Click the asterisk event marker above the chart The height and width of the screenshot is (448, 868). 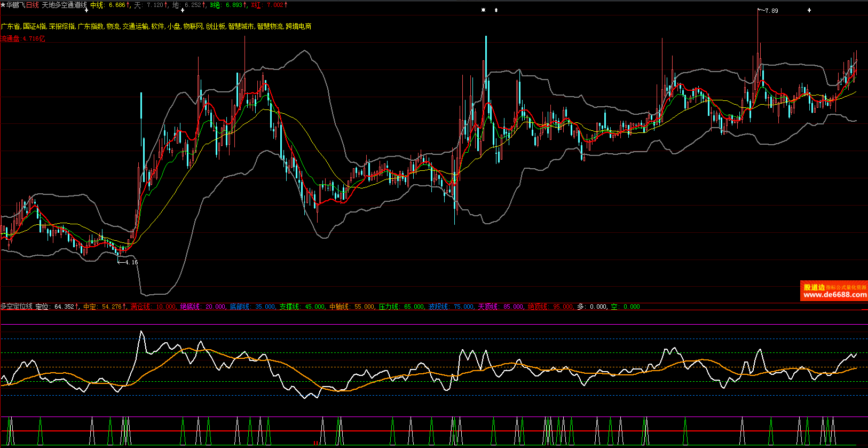pyautogui.click(x=484, y=10)
